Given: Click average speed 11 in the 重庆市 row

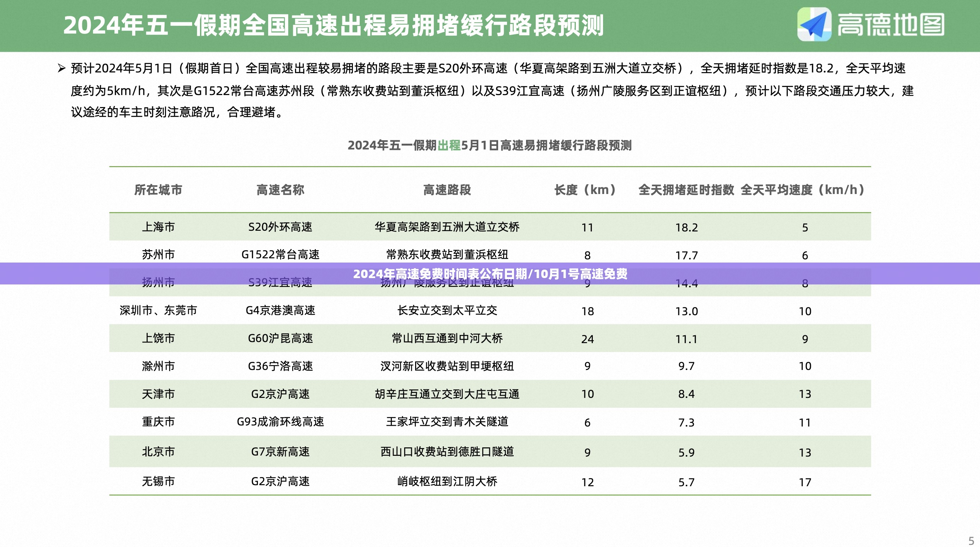Looking at the screenshot, I should tap(805, 422).
